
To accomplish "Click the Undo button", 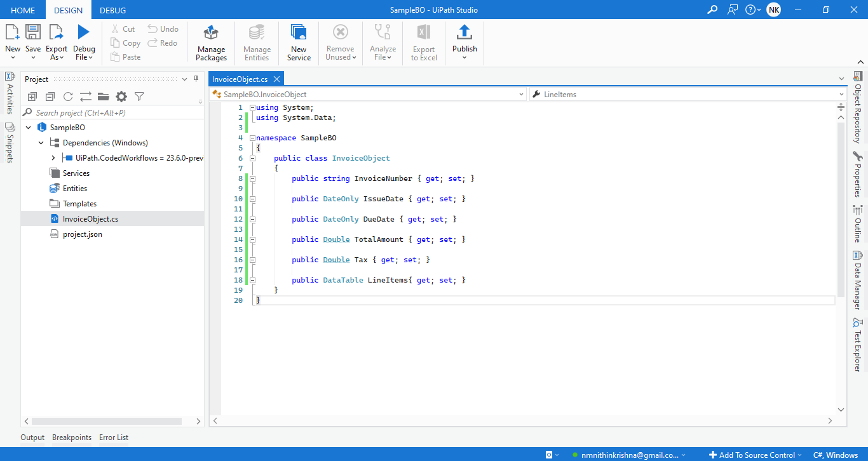I will [x=163, y=29].
